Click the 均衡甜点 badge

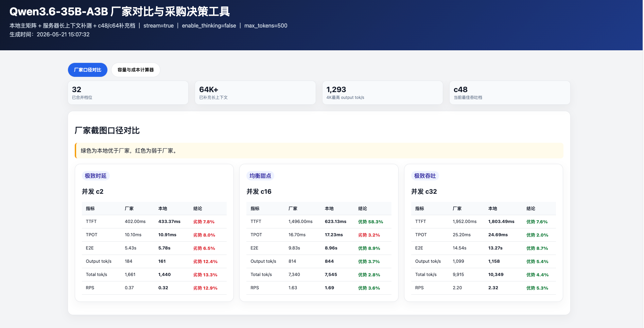260,176
